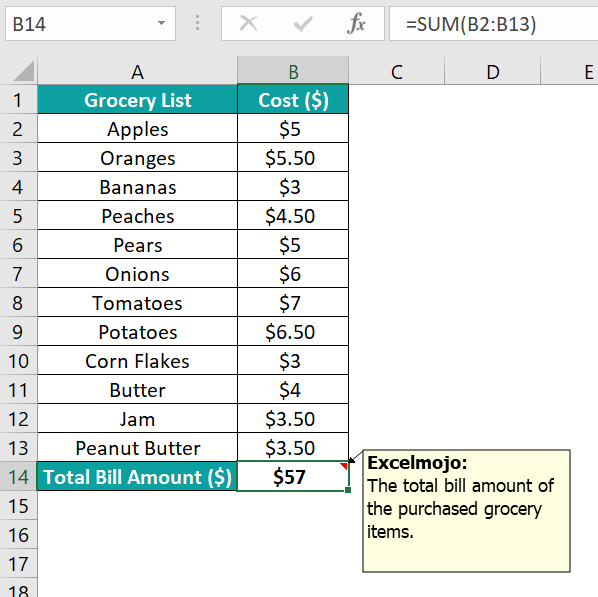The width and height of the screenshot is (598, 597).
Task: Click the Select All corner triangle
Action: point(24,71)
